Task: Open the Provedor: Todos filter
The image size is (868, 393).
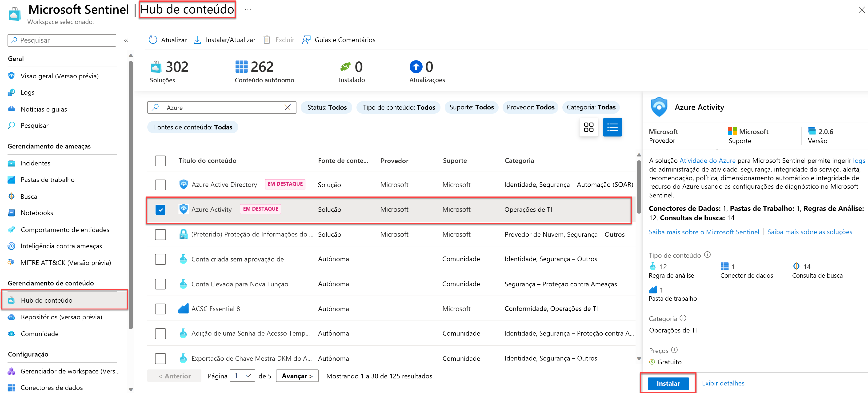Action: coord(530,107)
